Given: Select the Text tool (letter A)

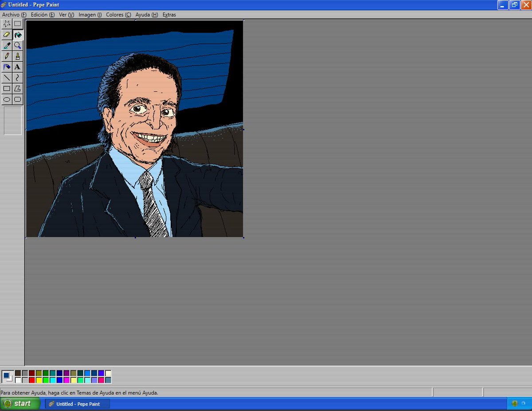Looking at the screenshot, I should coord(17,67).
